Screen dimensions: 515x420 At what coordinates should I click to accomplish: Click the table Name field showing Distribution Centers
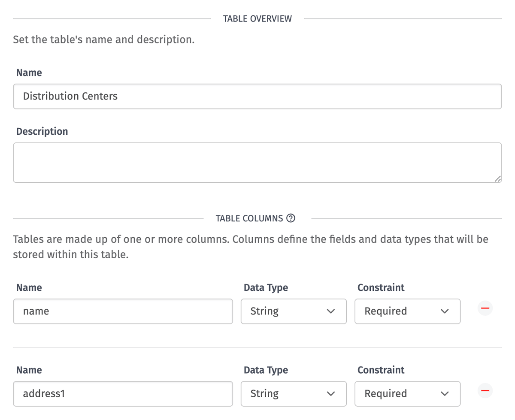click(x=257, y=96)
